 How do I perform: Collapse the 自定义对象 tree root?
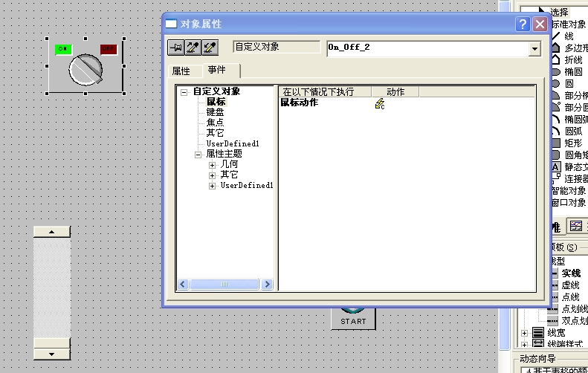point(184,92)
